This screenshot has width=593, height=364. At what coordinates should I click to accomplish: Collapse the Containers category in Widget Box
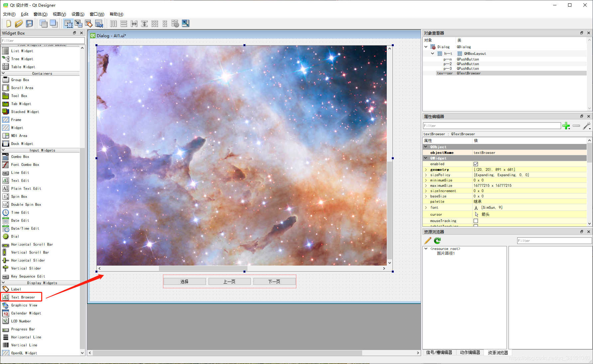3,73
